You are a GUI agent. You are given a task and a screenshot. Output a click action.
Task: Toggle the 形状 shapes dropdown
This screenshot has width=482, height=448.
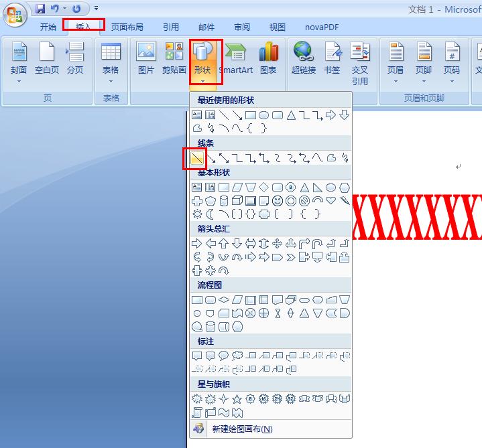202,62
